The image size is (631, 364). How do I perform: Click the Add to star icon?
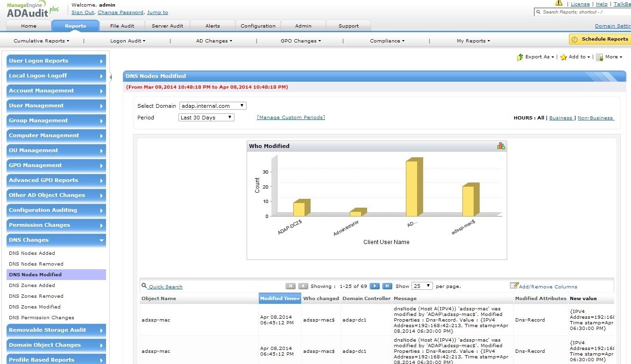click(563, 57)
